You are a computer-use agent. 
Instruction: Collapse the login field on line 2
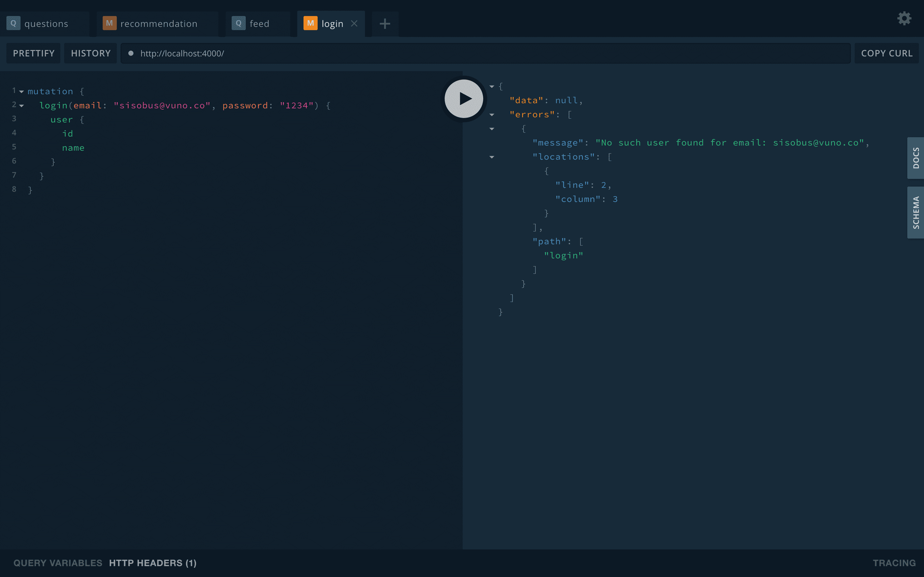(x=21, y=106)
